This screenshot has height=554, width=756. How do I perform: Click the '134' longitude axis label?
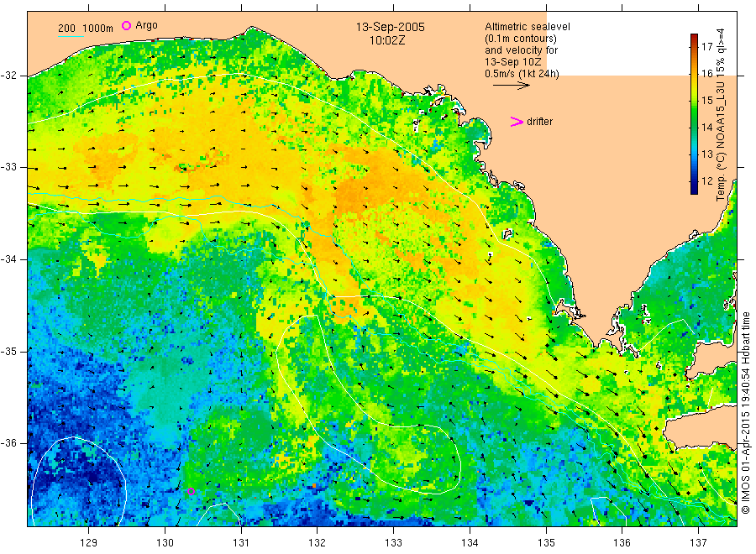point(470,543)
